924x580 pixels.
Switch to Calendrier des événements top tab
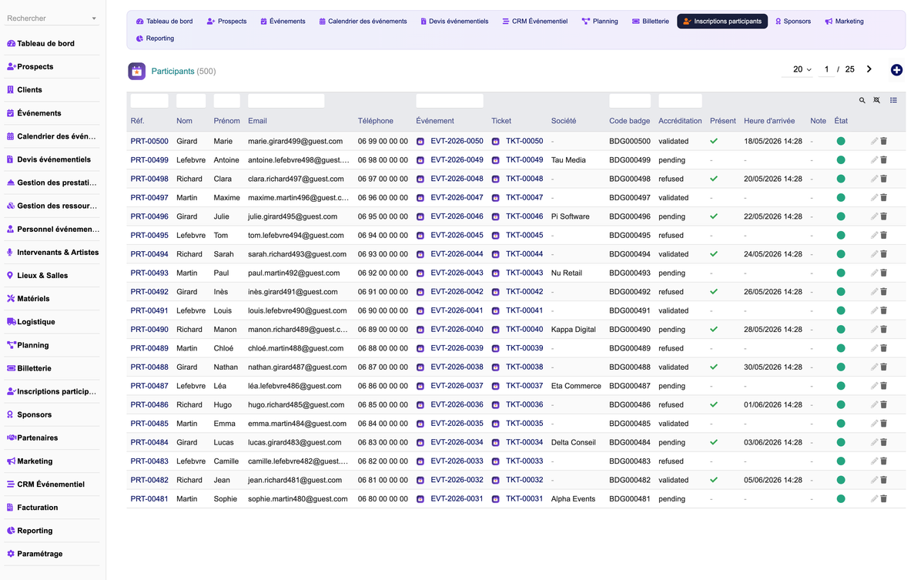(x=363, y=22)
